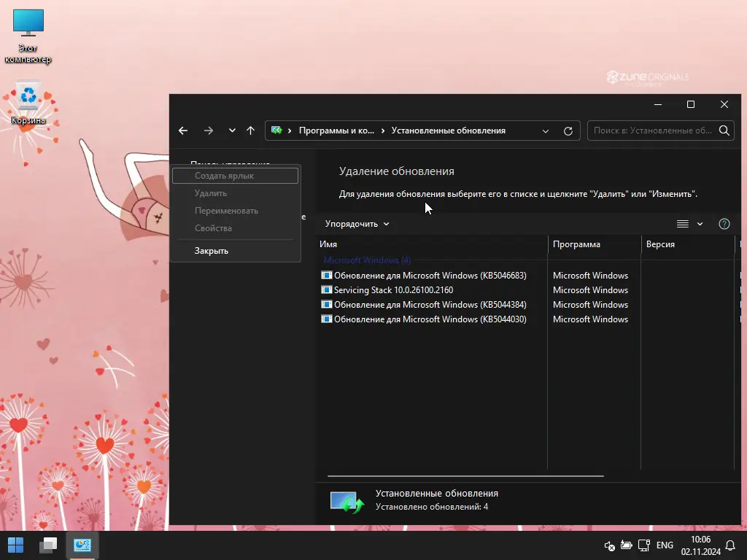Refresh the installed updates list

(x=568, y=131)
